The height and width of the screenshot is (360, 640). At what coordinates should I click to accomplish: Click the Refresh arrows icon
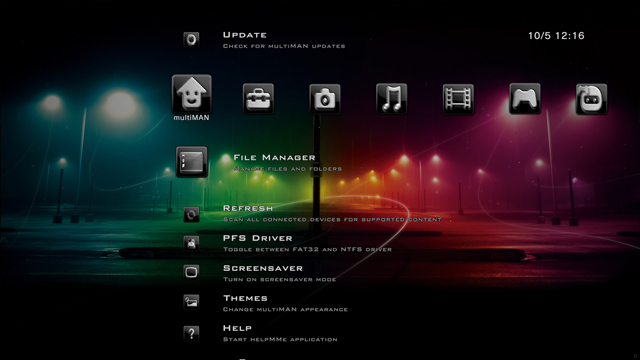(191, 214)
